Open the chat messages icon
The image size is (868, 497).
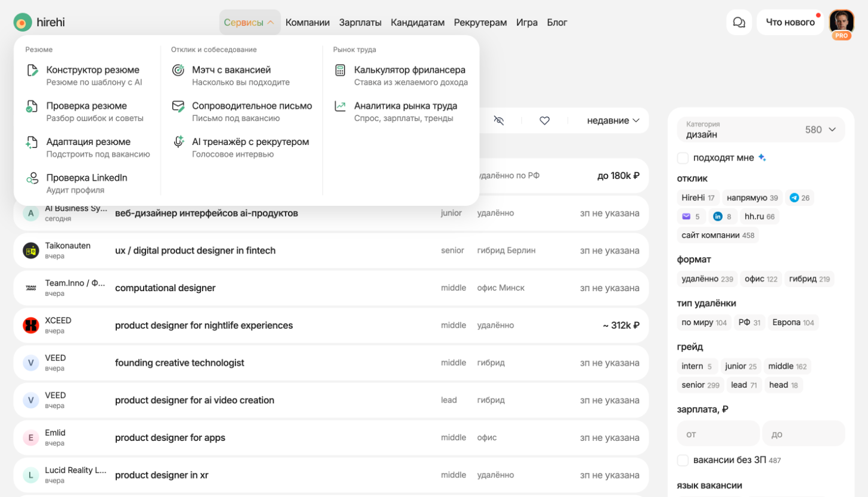pyautogui.click(x=739, y=23)
